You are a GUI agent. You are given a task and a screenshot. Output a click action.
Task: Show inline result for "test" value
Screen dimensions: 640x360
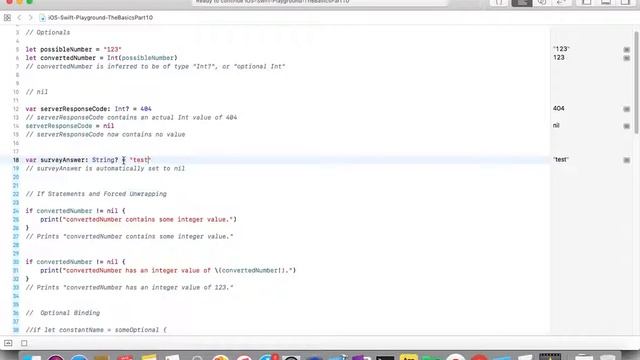tap(627, 160)
